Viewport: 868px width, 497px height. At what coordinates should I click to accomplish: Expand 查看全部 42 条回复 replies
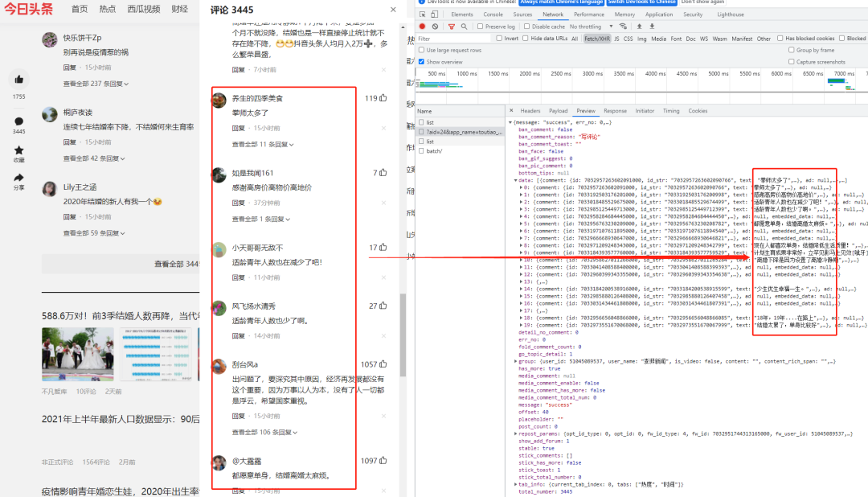point(94,158)
